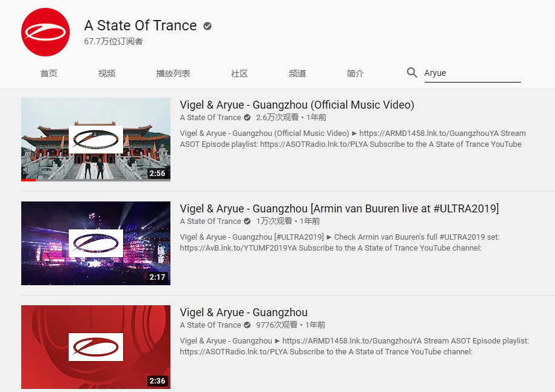
Task: Click verified badge next to channel name
Action: point(207,26)
